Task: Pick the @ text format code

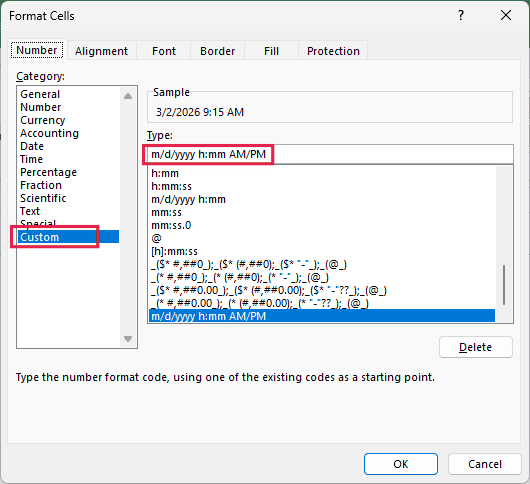Action: 322,238
